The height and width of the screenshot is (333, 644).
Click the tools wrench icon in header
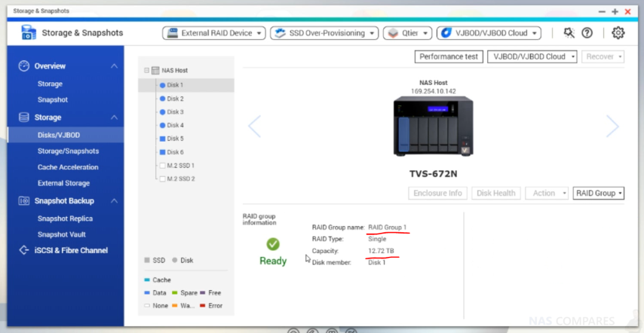click(569, 33)
